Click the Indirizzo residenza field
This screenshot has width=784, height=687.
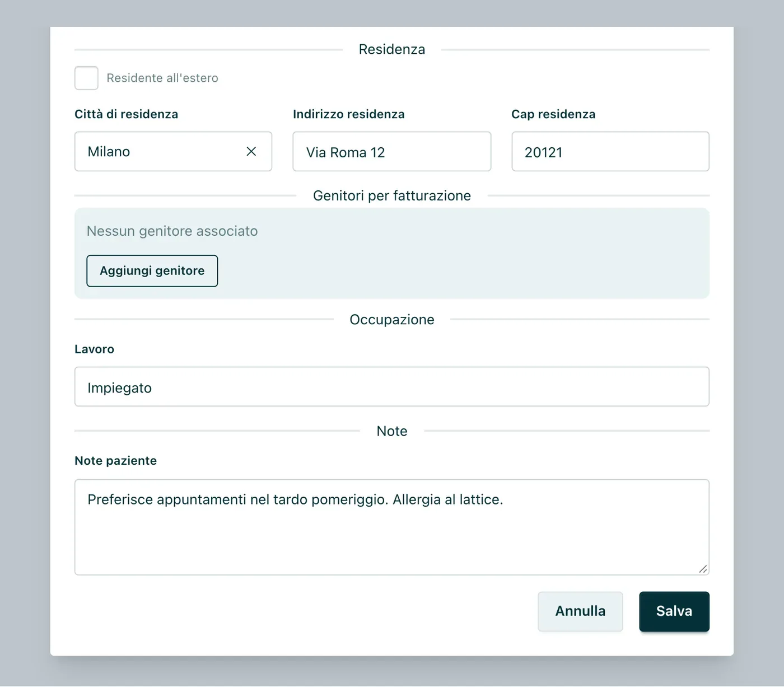(x=392, y=152)
